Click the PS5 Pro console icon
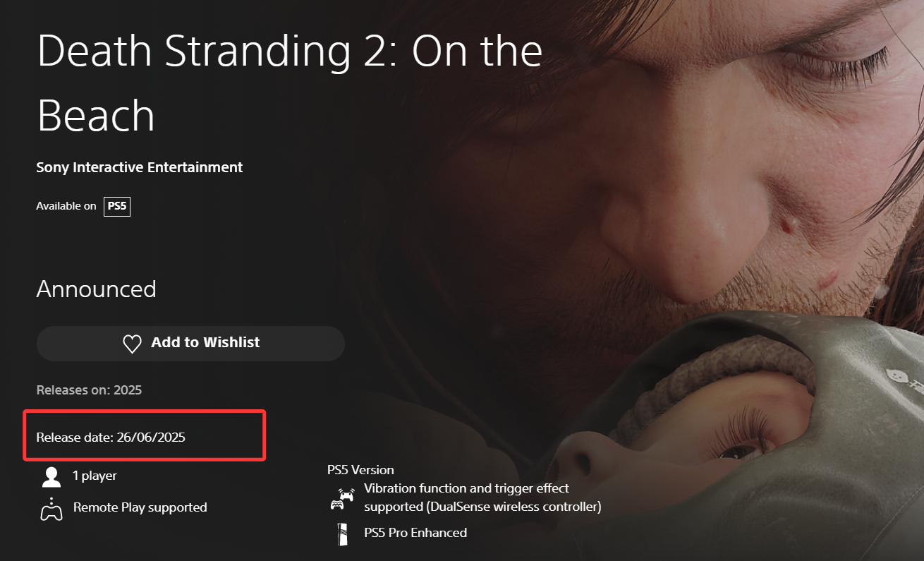The height and width of the screenshot is (561, 924). (343, 533)
